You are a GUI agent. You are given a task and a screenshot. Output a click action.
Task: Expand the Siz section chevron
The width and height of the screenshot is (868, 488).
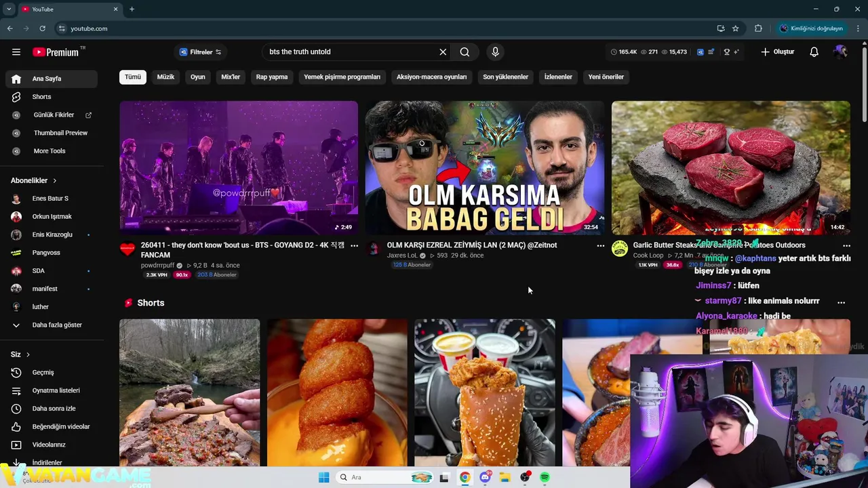click(x=28, y=354)
